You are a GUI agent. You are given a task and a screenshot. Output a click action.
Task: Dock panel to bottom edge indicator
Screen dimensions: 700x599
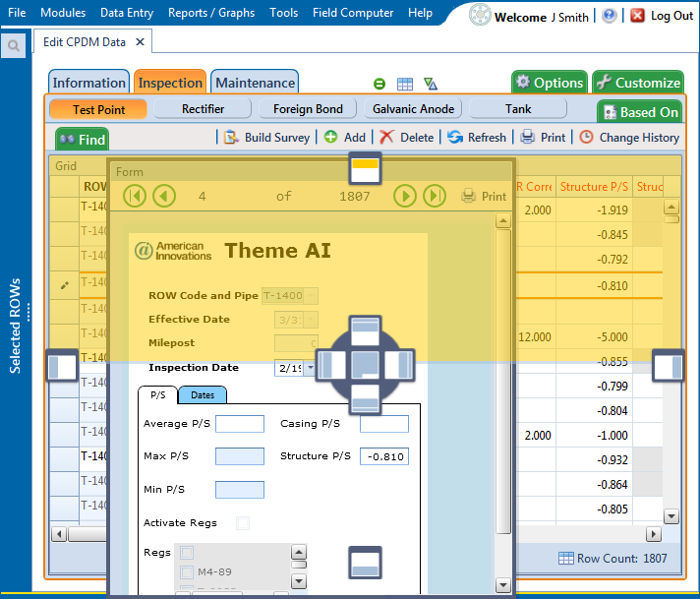point(365,563)
